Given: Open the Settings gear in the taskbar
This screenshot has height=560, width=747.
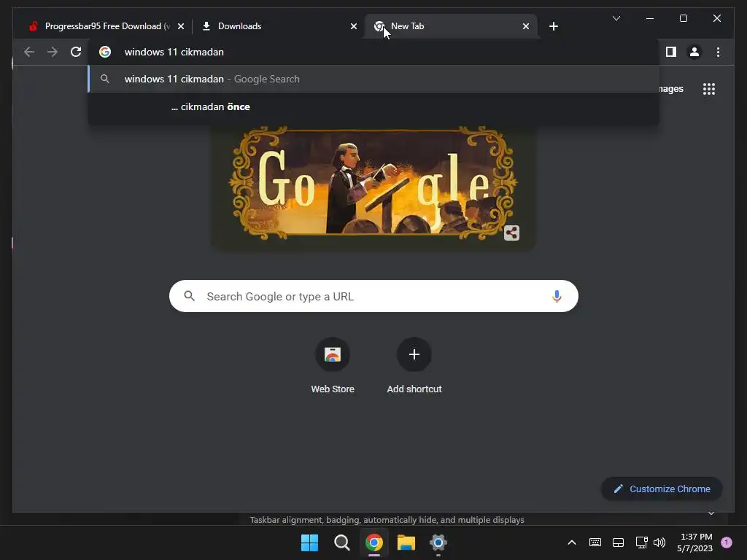Looking at the screenshot, I should pyautogui.click(x=438, y=542).
